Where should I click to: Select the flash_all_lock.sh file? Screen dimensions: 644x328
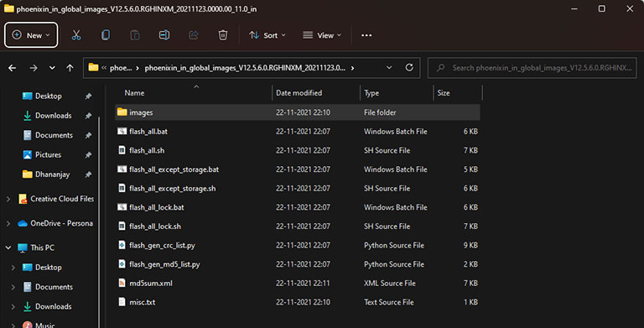pyautogui.click(x=298, y=226)
